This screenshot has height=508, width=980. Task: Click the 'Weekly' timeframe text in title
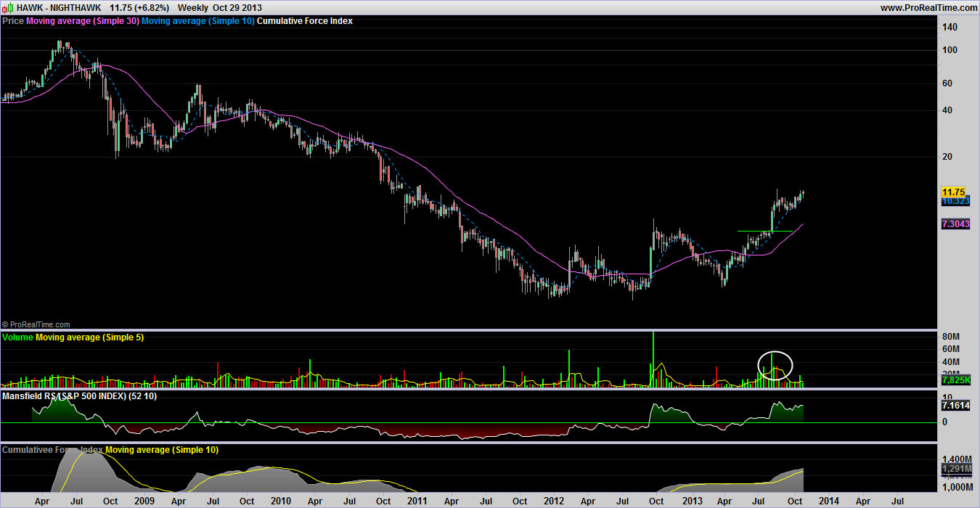(x=193, y=7)
